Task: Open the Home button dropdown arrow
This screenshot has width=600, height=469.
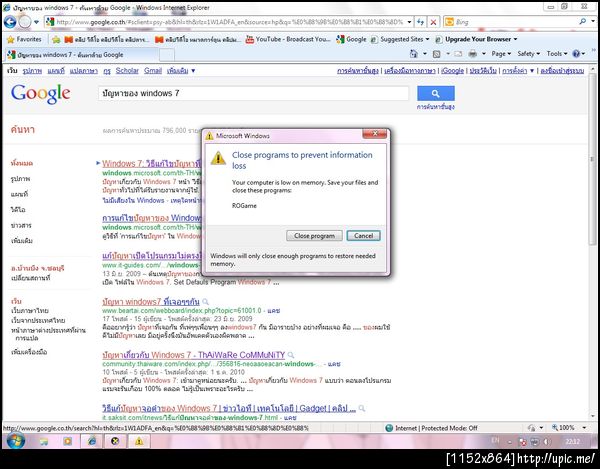Action: (x=425, y=54)
